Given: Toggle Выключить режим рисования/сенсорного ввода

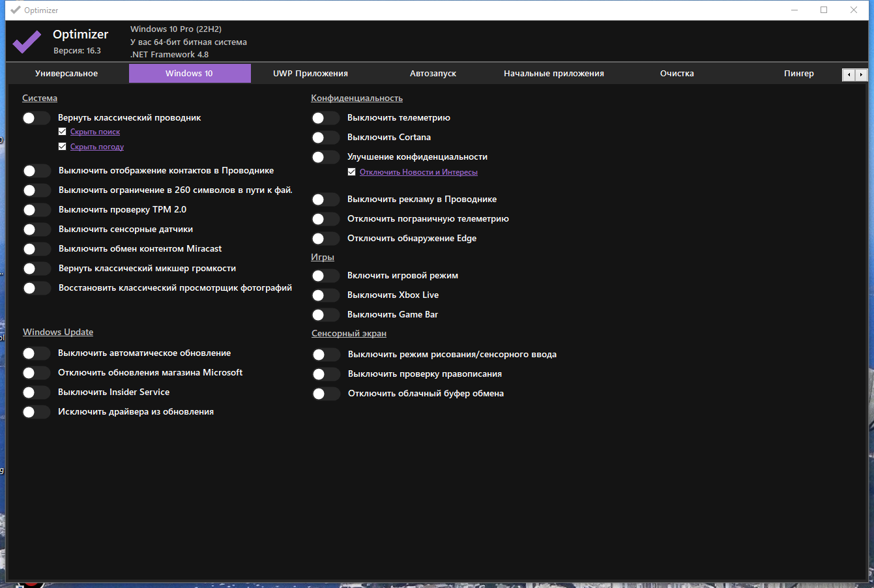Looking at the screenshot, I should (x=327, y=355).
